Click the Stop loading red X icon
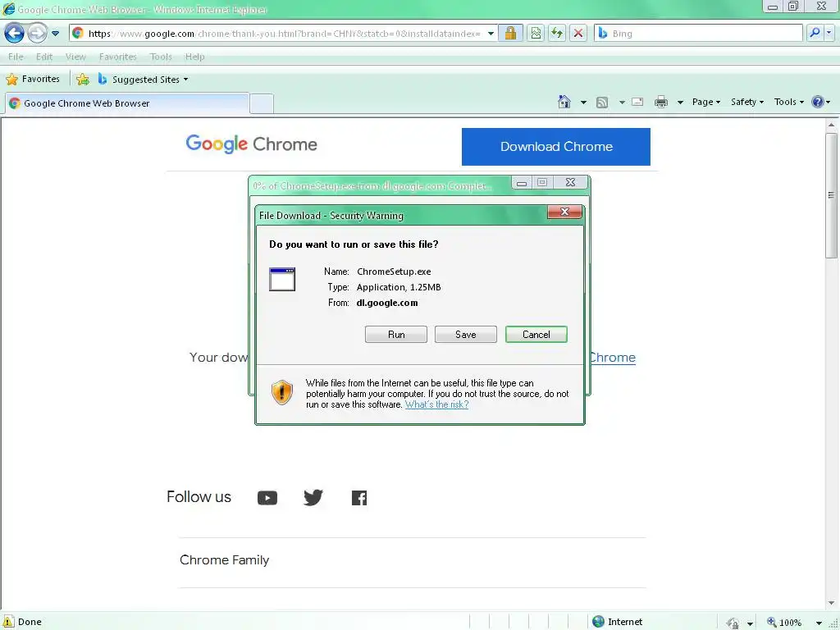Screen dimensions: 840x630 [578, 33]
